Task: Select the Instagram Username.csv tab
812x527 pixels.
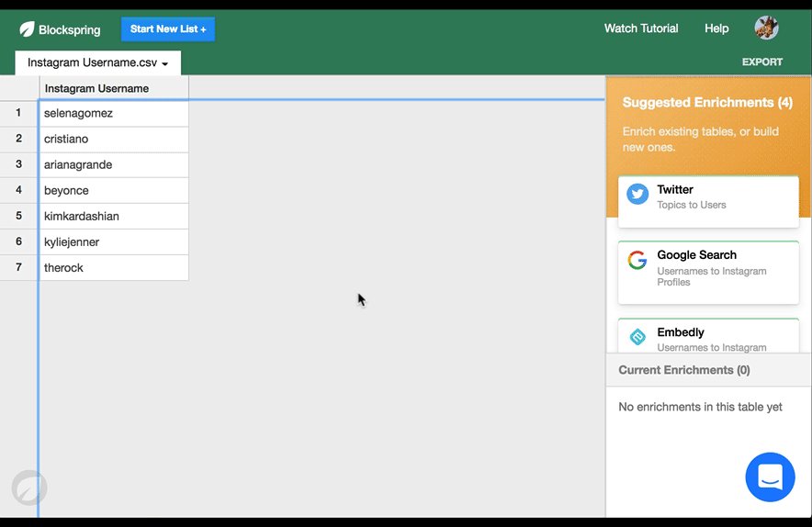Action: [x=98, y=62]
